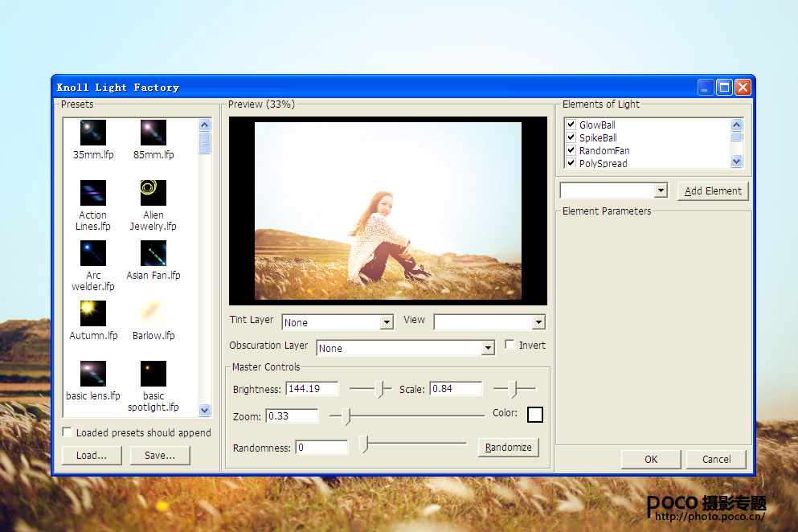
Task: Click the Brightness value field
Action: [312, 388]
